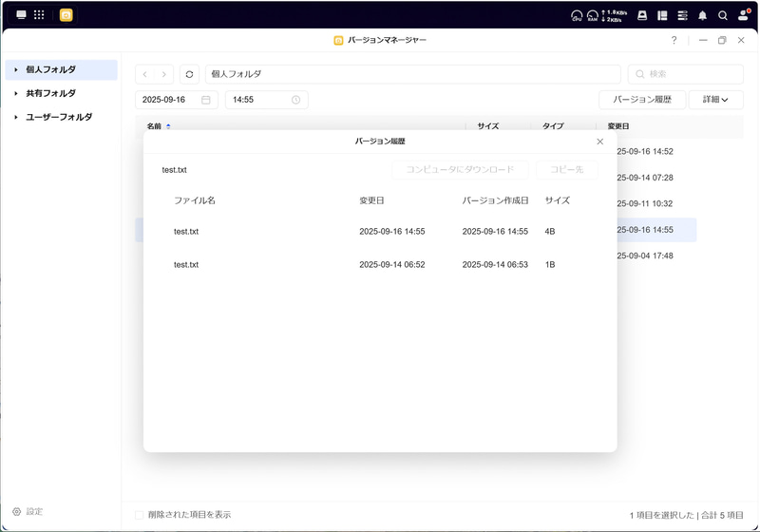Close the バージョン履歴 dialog
Screen dimensions: 760x532
[x=600, y=142]
